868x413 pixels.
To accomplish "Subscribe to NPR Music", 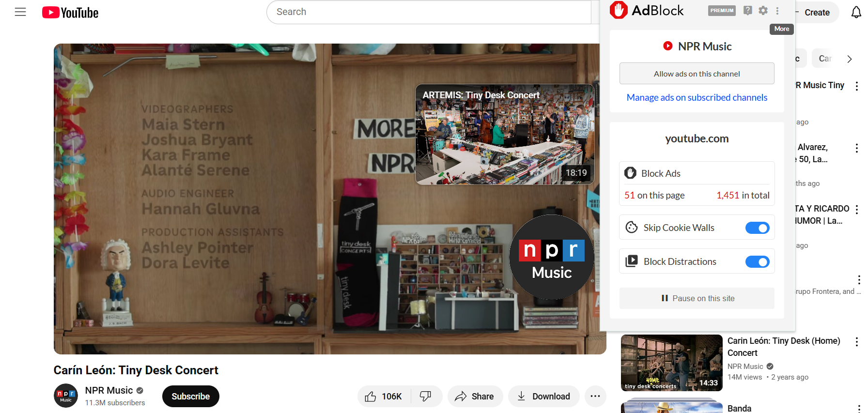I will [190, 397].
